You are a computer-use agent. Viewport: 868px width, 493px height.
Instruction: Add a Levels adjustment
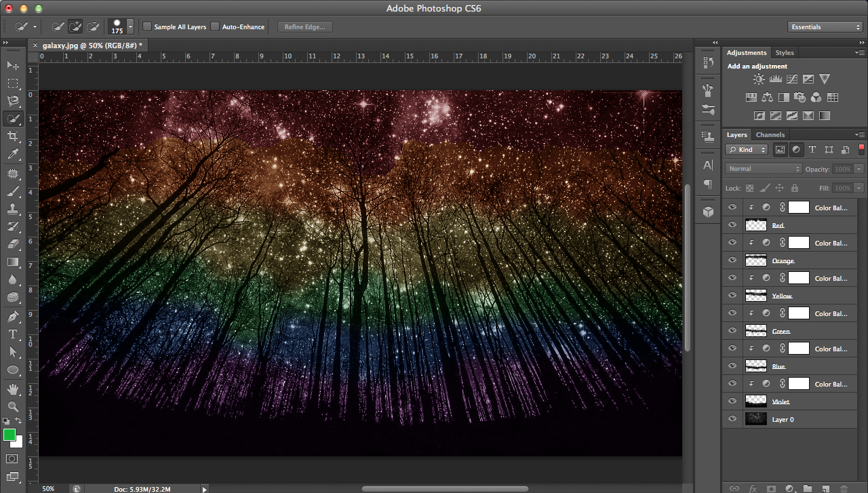(775, 79)
